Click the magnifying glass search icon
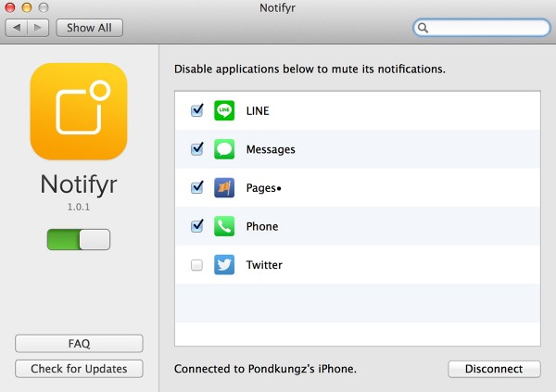556x392 pixels. [x=423, y=28]
